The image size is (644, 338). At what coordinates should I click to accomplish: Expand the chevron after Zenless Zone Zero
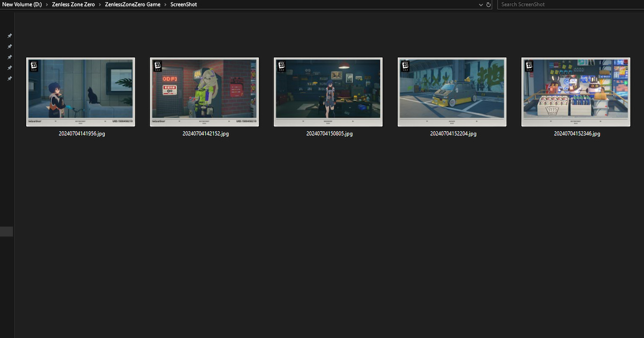tap(99, 4)
